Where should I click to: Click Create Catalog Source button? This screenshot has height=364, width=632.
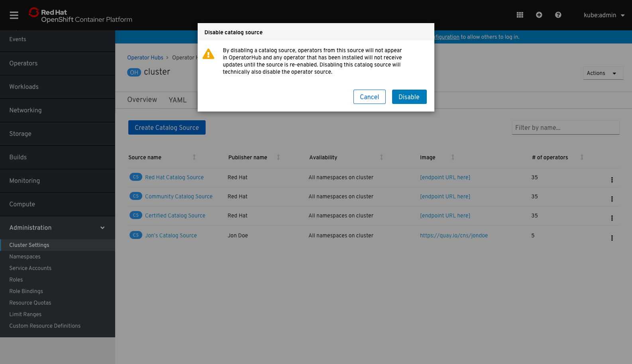pos(167,127)
